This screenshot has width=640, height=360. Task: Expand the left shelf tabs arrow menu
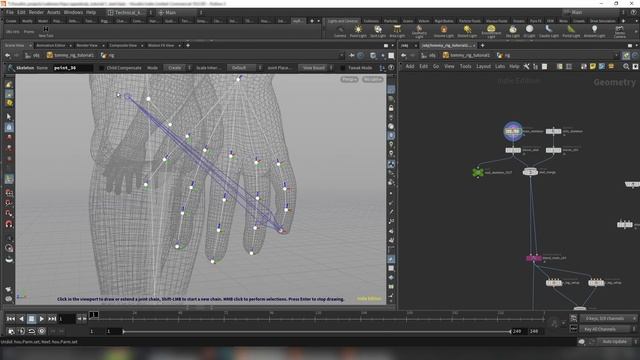(319, 21)
